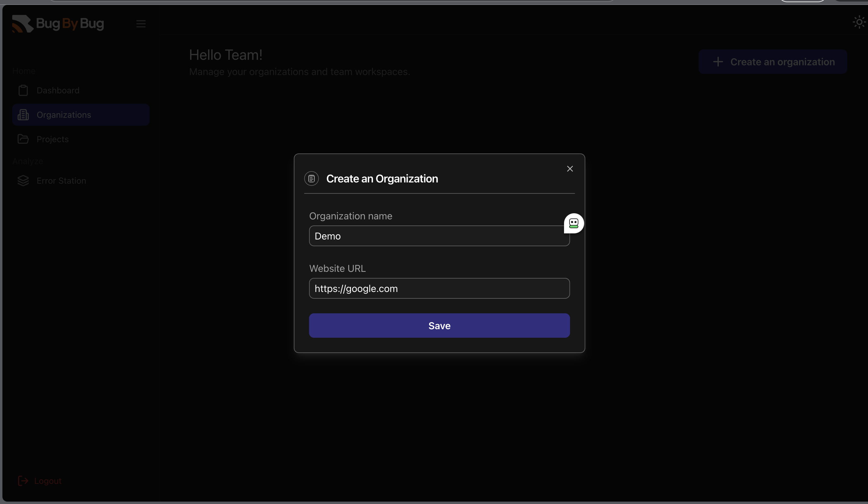Viewport: 868px width, 504px height.
Task: Collapse the sidebar with the hamburger menu
Action: tap(141, 24)
